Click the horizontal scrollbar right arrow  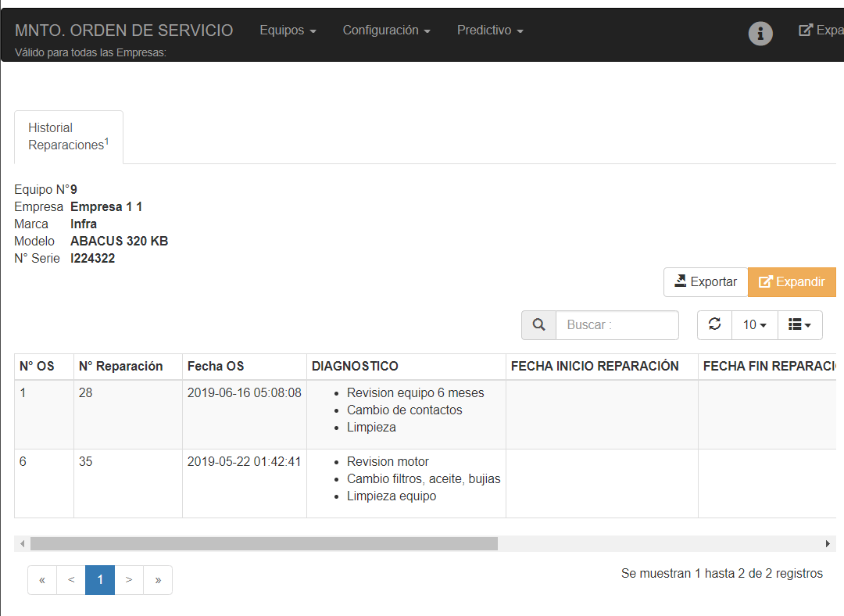pos(828,543)
